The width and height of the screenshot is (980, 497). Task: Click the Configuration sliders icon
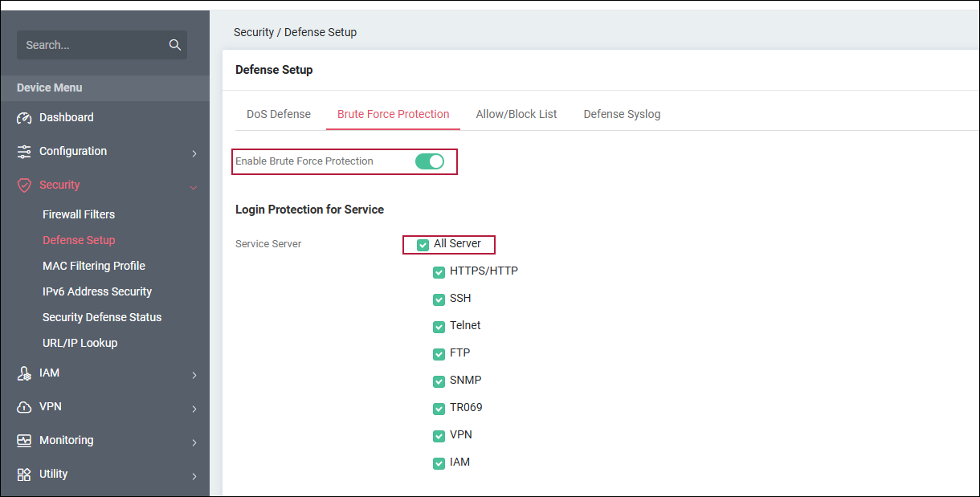click(x=24, y=151)
